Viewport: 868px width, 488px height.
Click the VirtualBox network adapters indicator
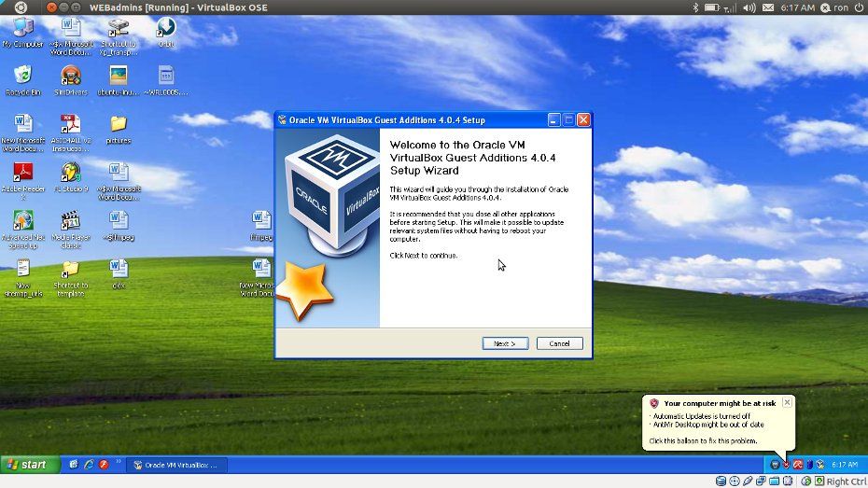(x=762, y=481)
